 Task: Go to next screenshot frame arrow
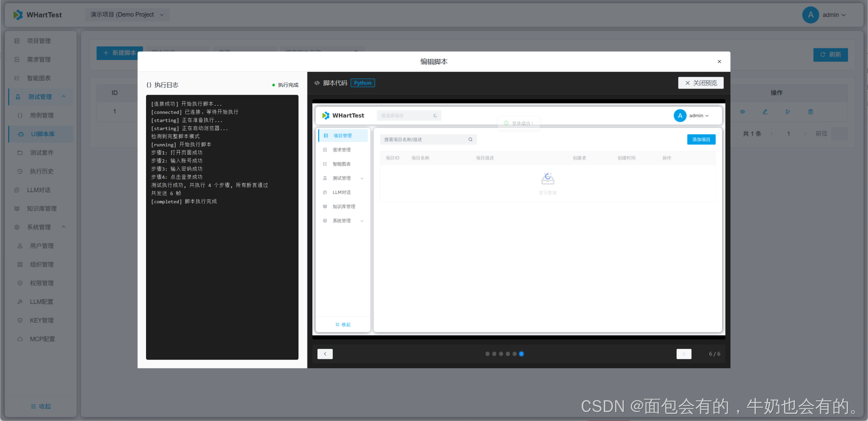[684, 354]
